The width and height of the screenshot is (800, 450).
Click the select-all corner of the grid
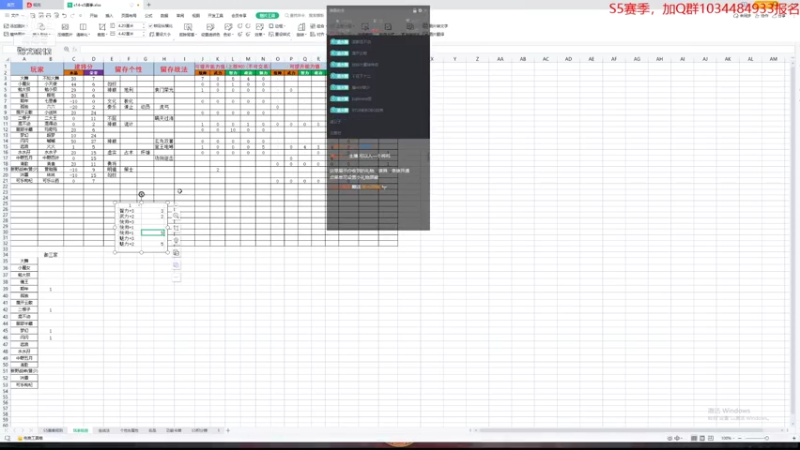click(x=6, y=59)
